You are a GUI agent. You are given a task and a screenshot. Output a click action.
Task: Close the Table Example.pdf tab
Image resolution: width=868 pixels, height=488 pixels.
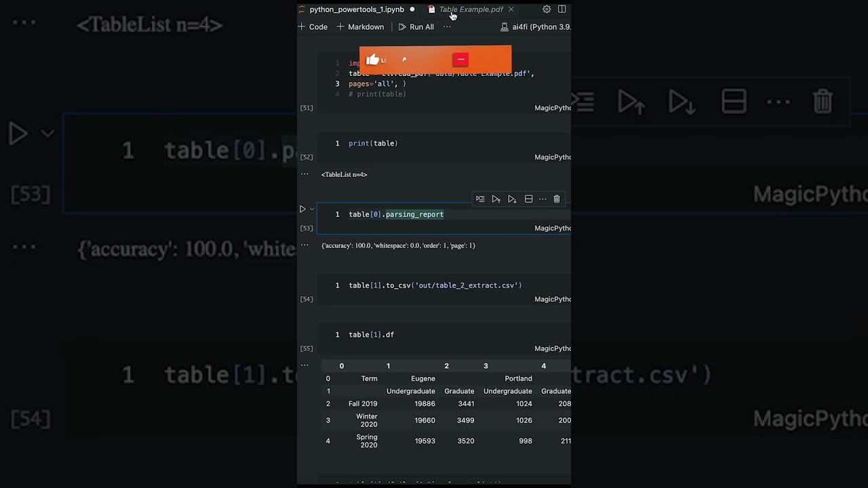tap(511, 9)
